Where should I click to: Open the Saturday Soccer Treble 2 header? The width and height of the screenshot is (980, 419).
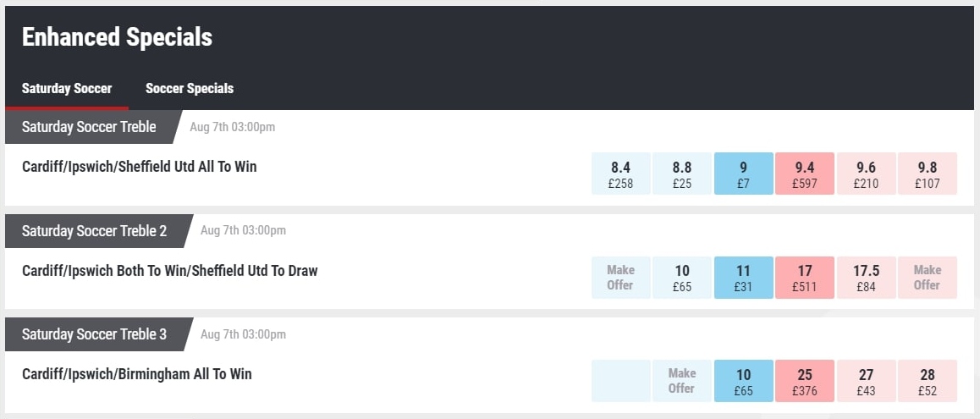(95, 231)
